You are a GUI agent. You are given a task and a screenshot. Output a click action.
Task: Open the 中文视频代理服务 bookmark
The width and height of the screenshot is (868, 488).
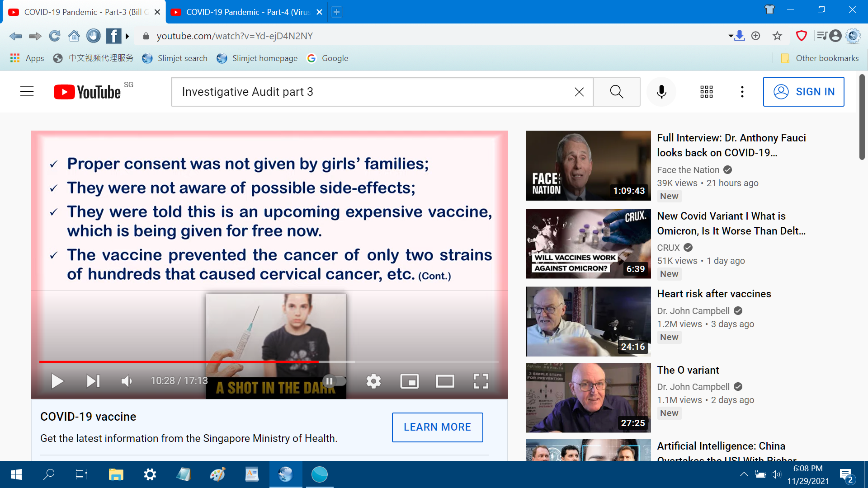[93, 58]
